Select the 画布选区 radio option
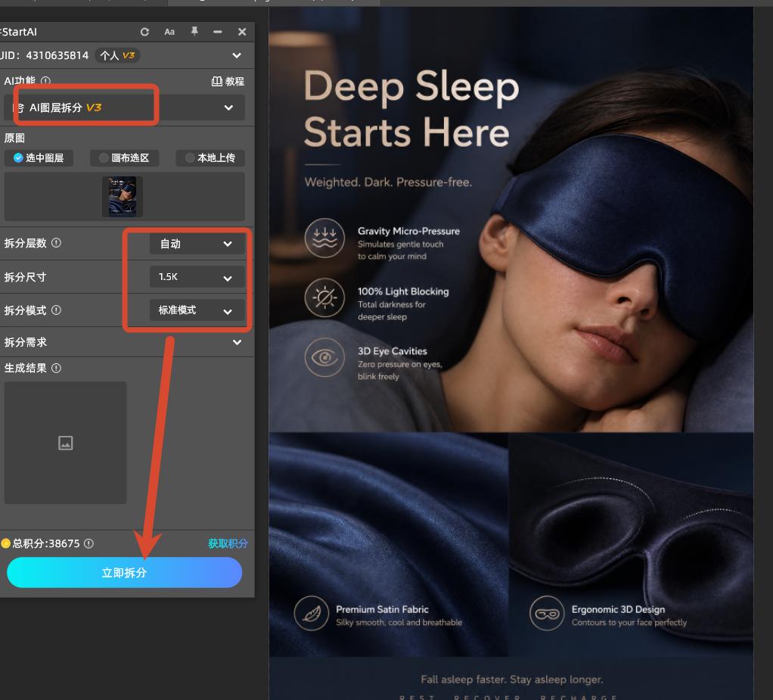Screen dimensions: 773x700 (x=124, y=158)
